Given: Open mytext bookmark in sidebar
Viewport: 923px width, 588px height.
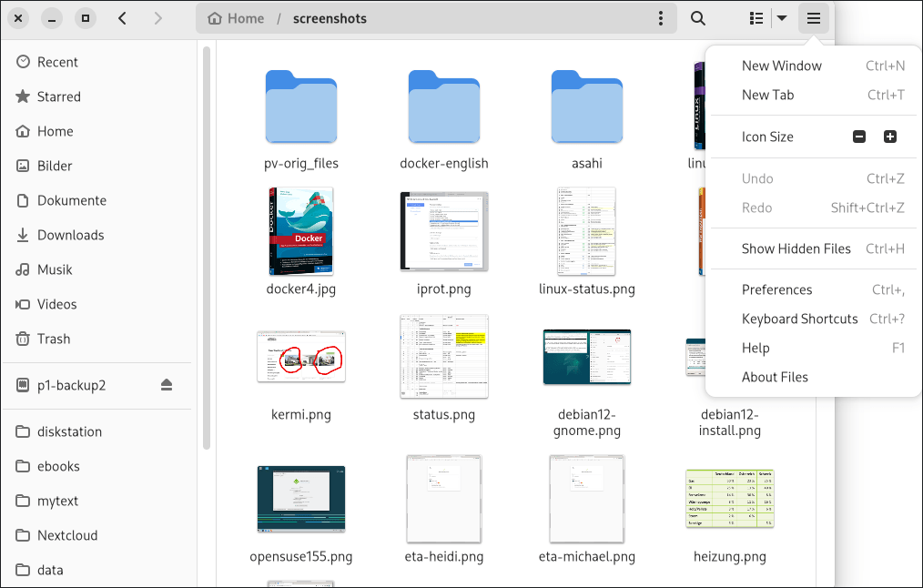Looking at the screenshot, I should tap(99, 501).
